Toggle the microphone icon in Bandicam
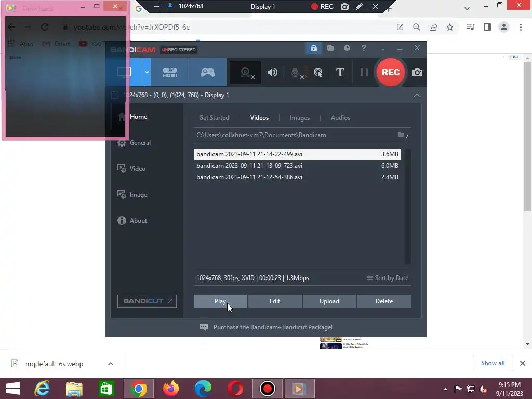 (296, 72)
